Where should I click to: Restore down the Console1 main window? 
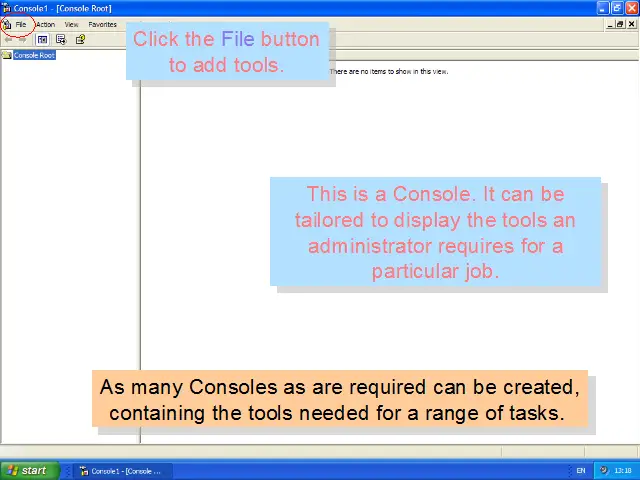617,8
